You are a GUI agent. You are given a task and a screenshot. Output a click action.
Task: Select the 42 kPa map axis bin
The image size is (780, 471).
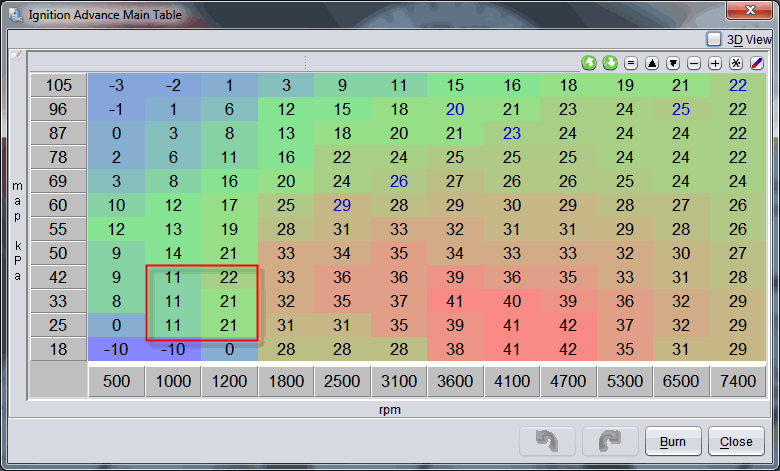pos(59,277)
